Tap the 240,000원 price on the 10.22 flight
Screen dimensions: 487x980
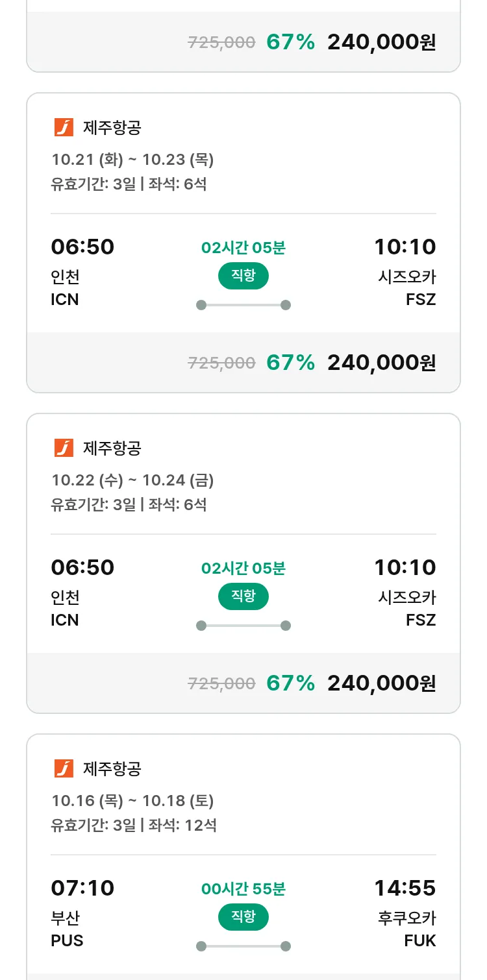tap(381, 683)
